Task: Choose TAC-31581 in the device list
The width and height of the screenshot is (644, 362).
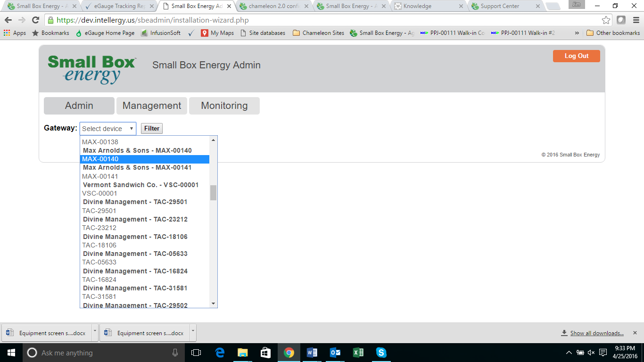Action: (145, 296)
